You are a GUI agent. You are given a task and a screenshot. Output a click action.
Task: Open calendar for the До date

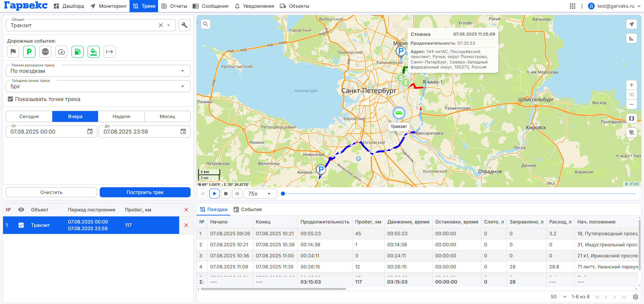(183, 132)
